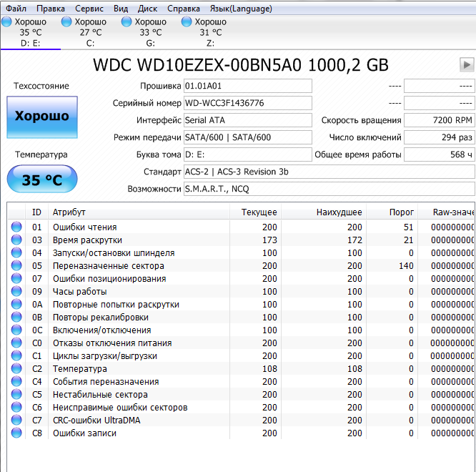Click the 35 °C temperature indicator
Image resolution: width=476 pixels, height=472 pixels.
point(42,180)
